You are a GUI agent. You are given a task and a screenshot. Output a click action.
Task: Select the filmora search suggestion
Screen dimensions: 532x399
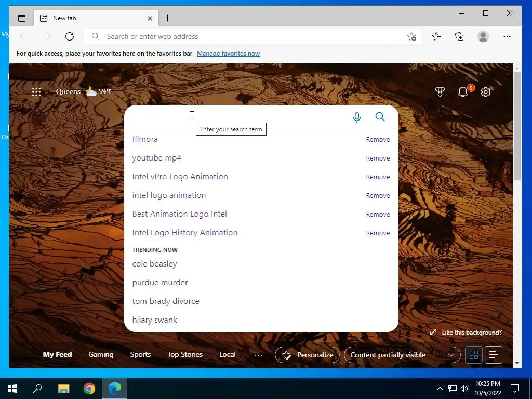(145, 139)
